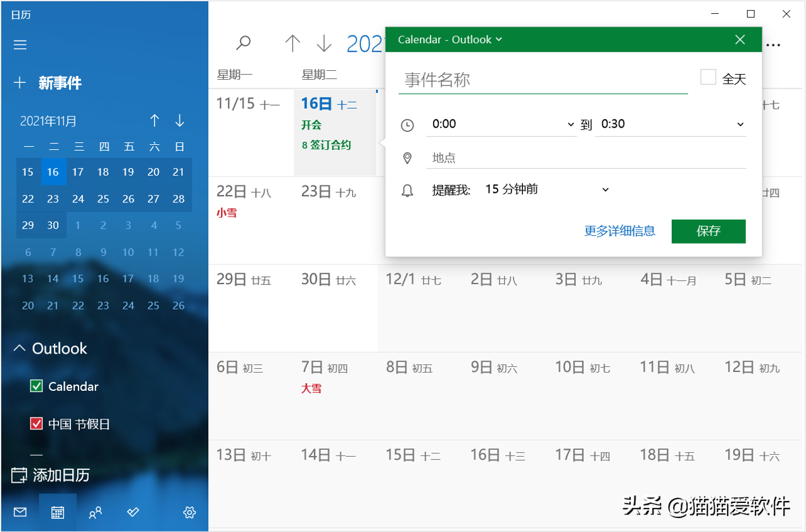Open the start time 0:00 dropdown
Viewport: 806px width, 532px height.
point(501,125)
